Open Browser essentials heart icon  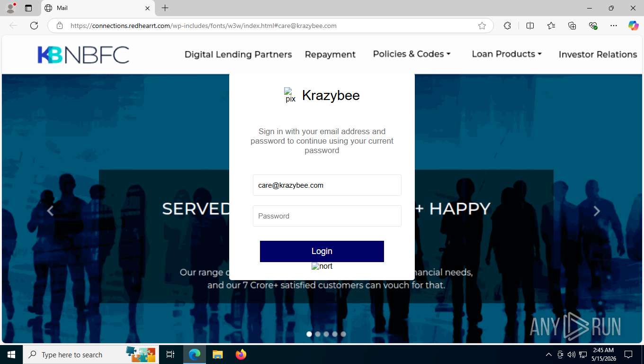593,26
